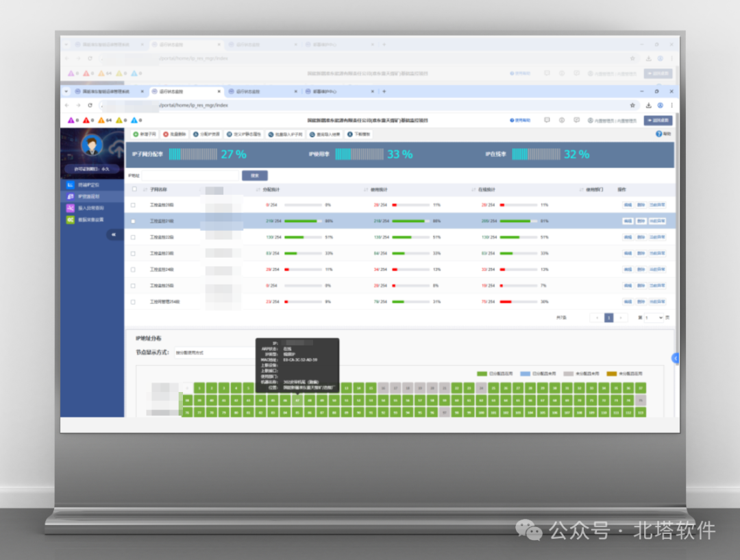Click 编辑 in the 工控监控20段 row
The width and height of the screenshot is (740, 560).
click(628, 206)
